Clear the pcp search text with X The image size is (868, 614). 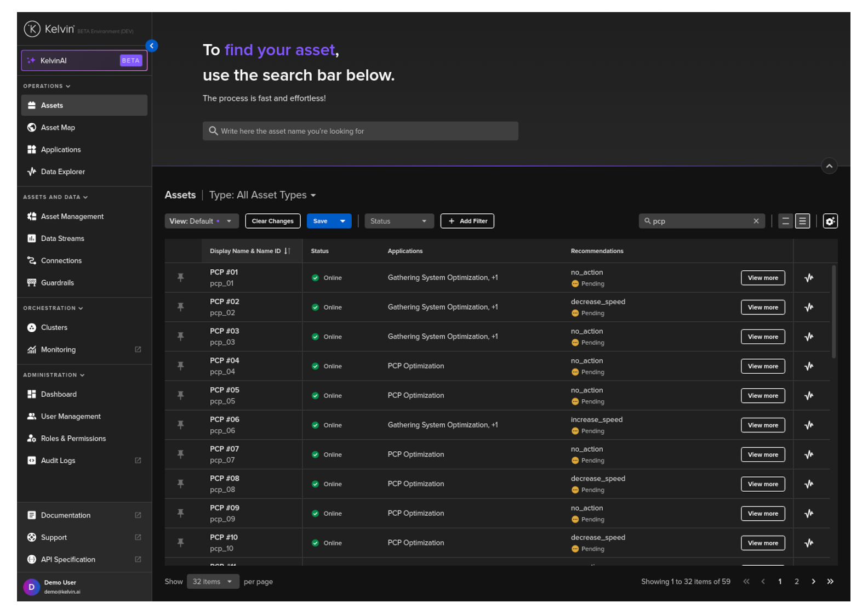756,221
